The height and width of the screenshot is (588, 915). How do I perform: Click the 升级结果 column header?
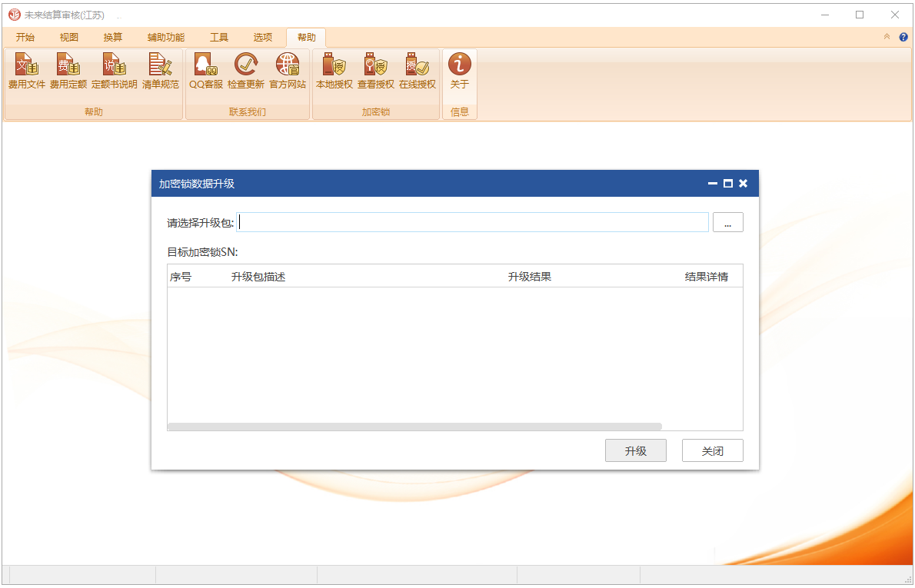click(x=529, y=277)
